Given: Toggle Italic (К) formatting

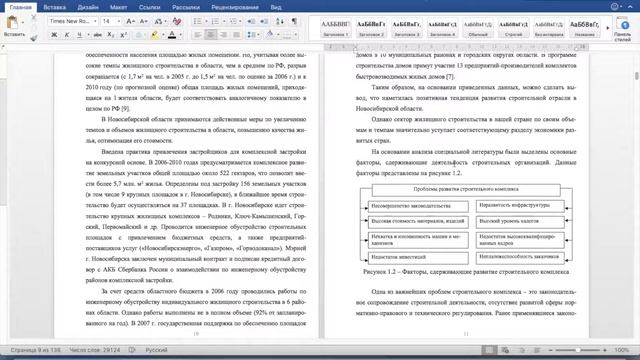Looking at the screenshot, I should point(67,35).
